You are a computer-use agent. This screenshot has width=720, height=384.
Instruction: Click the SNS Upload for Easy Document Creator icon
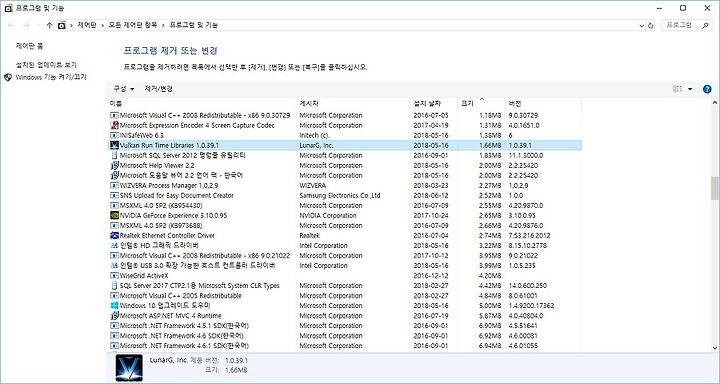[114, 196]
